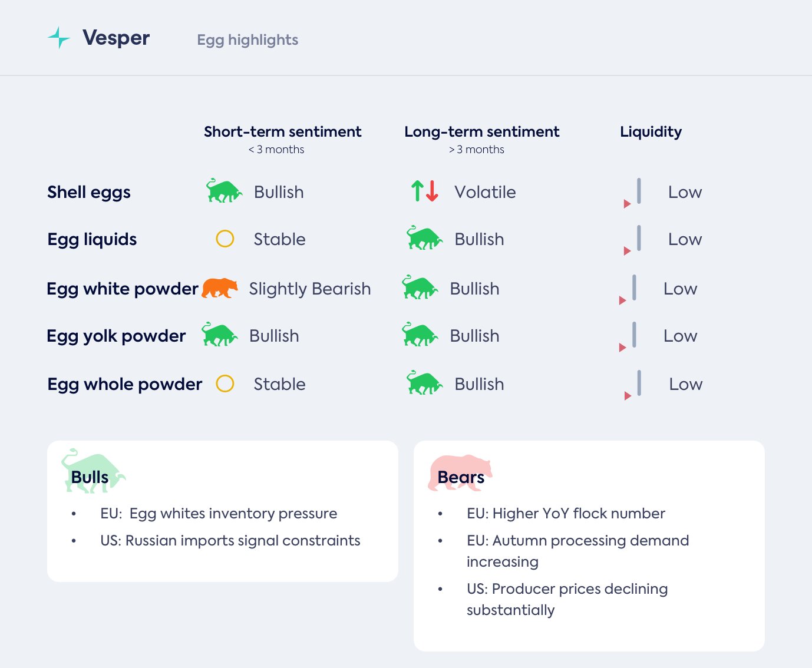812x668 pixels.
Task: Click the Egg yolk powder liquidity indicator
Action: pos(630,336)
